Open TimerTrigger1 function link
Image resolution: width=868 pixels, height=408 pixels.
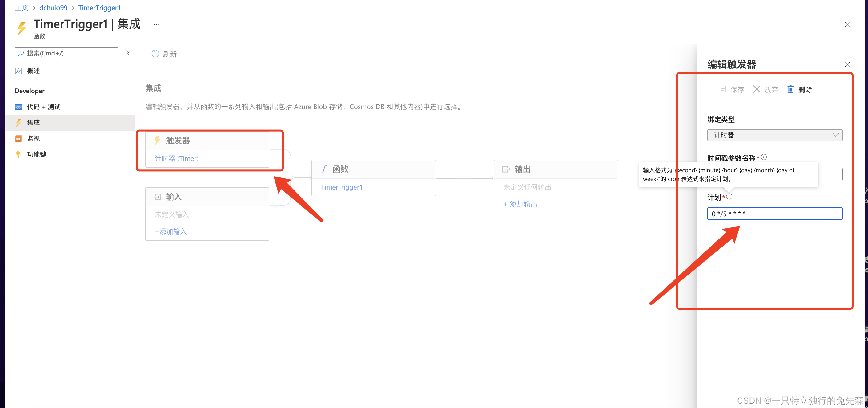pos(342,187)
